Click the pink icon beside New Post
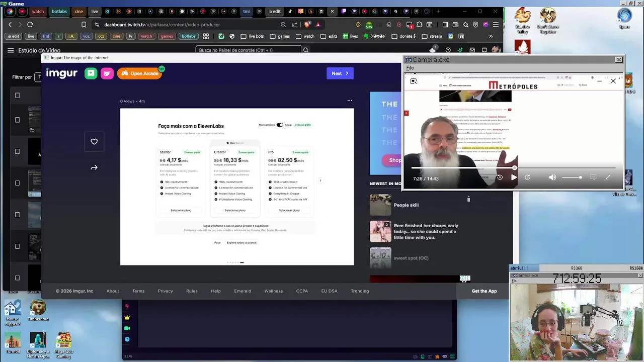 (x=107, y=73)
